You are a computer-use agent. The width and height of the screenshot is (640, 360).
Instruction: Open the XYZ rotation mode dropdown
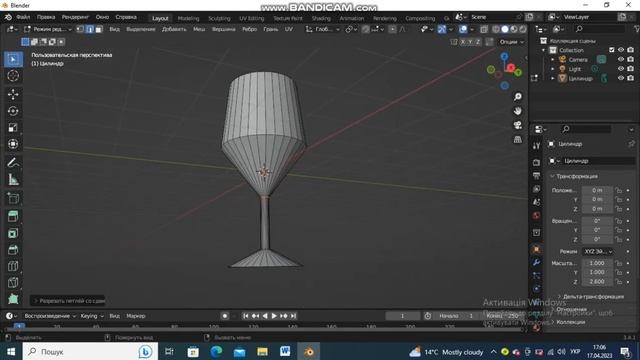tap(598, 251)
